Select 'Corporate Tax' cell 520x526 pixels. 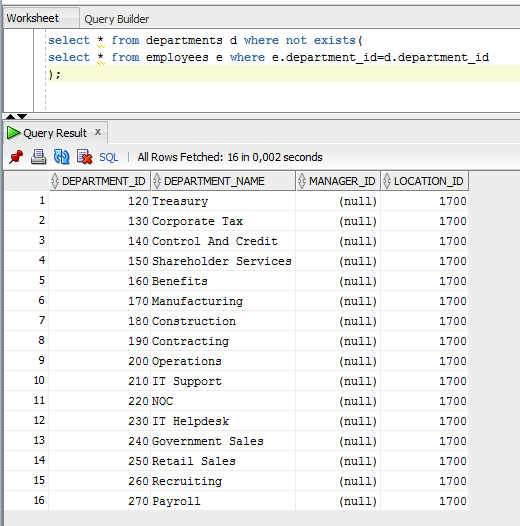[223, 221]
